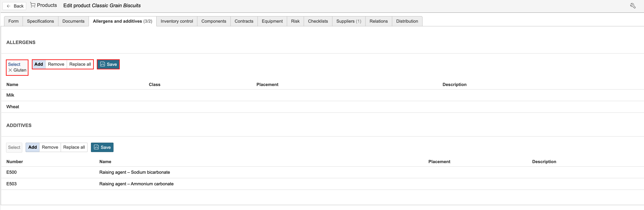This screenshot has height=210, width=644.
Task: Remove the Gluten tag with X icon
Action: click(x=10, y=70)
